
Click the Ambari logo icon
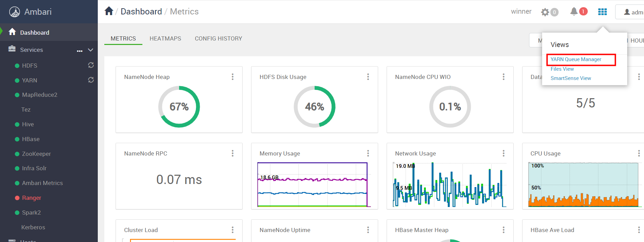point(14,12)
